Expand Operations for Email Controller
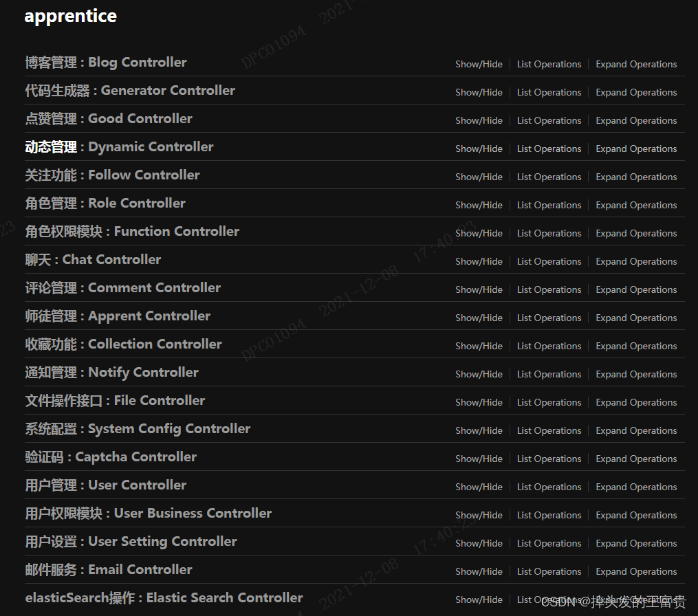Image resolution: width=698 pixels, height=616 pixels. 636,571
